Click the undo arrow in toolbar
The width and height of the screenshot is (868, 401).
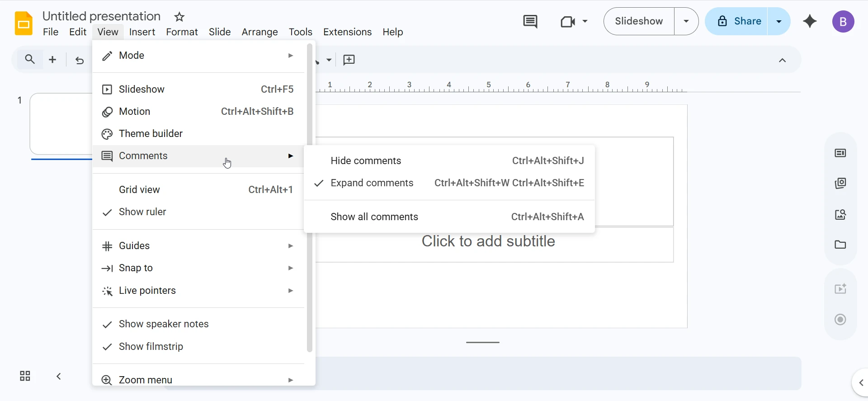[80, 60]
